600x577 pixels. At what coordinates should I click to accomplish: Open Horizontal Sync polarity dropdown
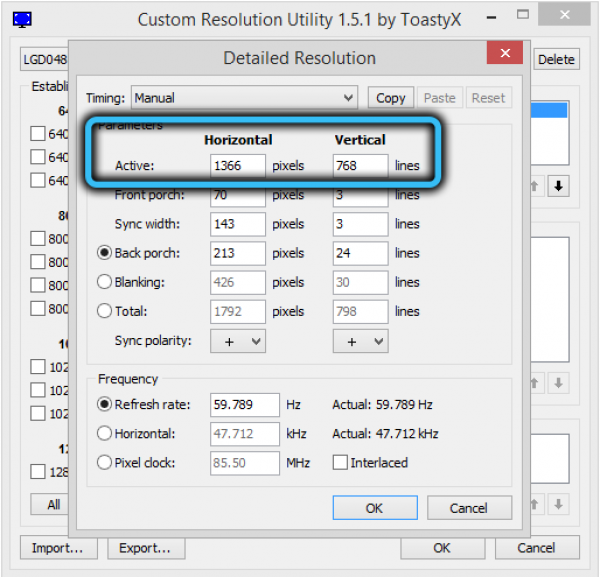coord(238,341)
